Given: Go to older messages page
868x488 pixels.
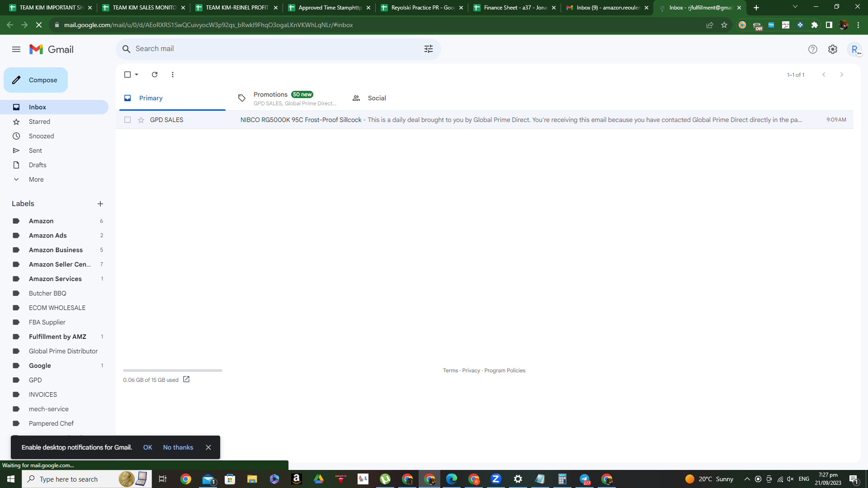Looking at the screenshot, I should click(842, 75).
